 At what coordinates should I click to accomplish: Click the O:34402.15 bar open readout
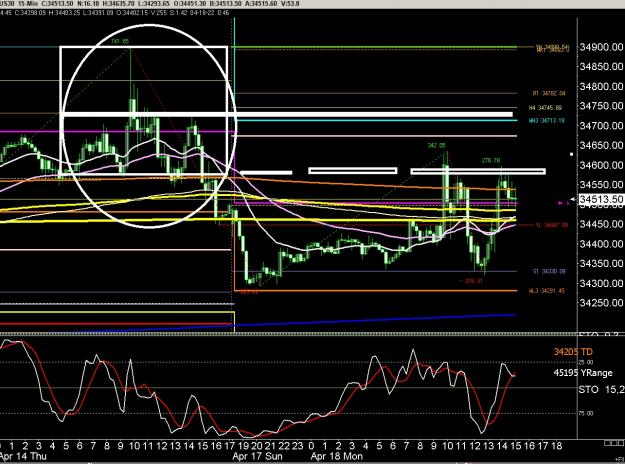point(134,12)
